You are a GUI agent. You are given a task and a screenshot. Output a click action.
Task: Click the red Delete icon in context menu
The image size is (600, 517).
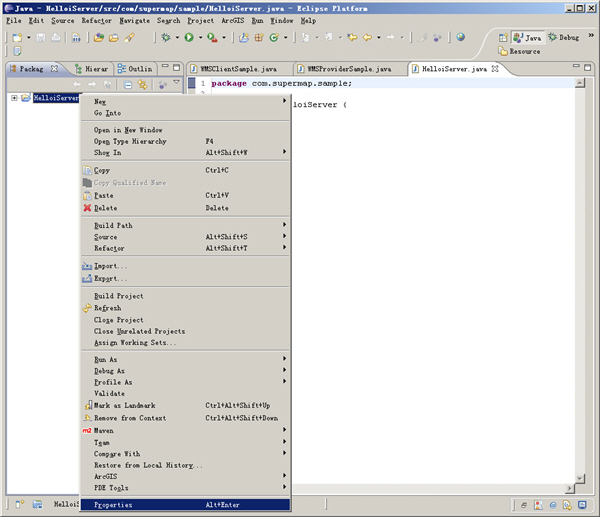[86, 208]
